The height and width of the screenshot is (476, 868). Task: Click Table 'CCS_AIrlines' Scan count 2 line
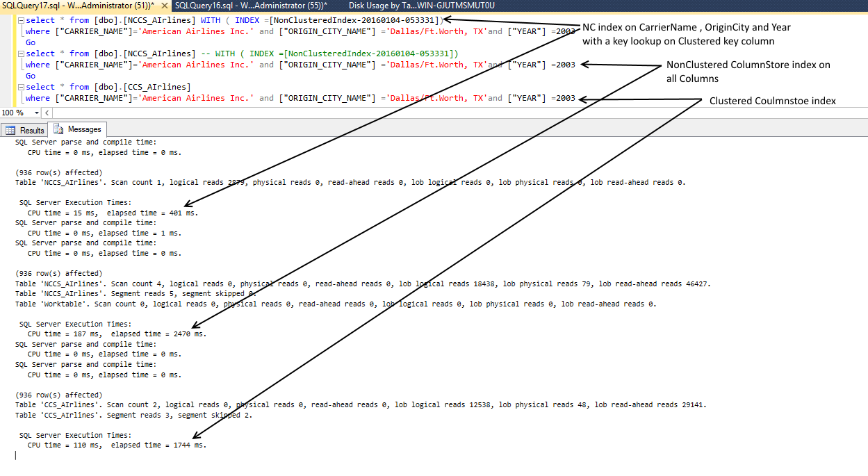pos(361,405)
